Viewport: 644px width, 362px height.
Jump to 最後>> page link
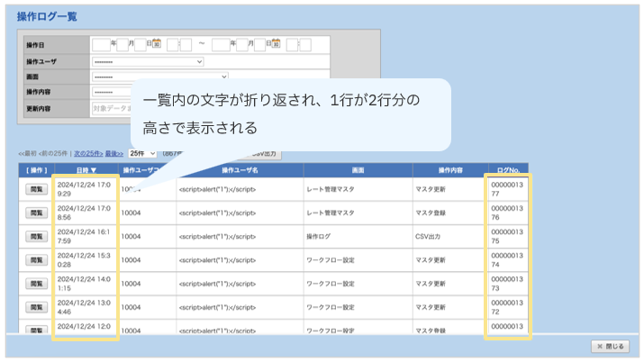tap(113, 154)
